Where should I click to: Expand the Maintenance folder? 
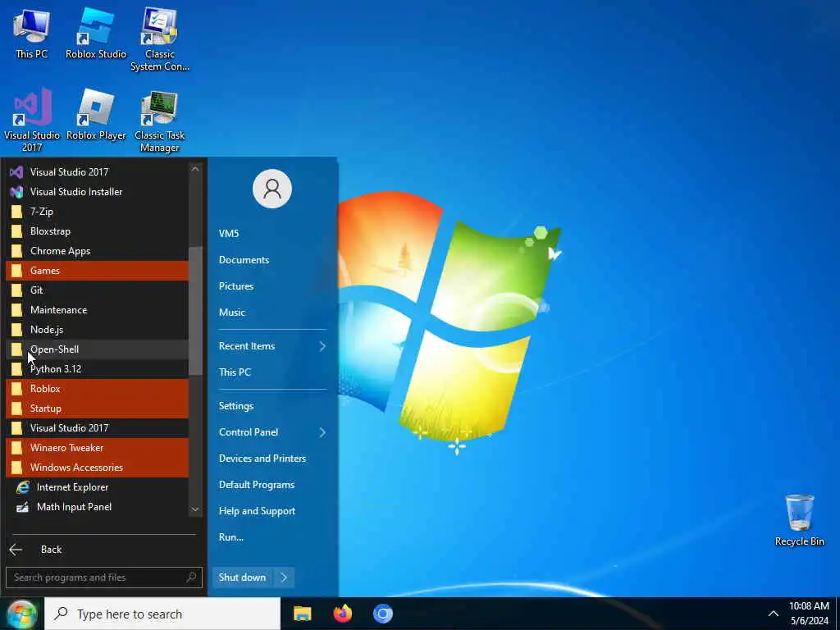(97, 309)
